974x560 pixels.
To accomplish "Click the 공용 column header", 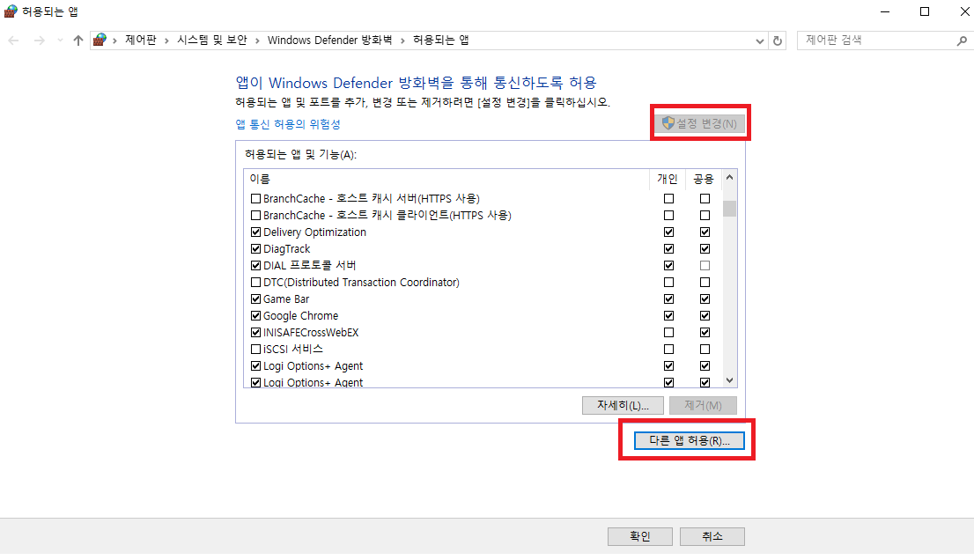I will tap(704, 180).
